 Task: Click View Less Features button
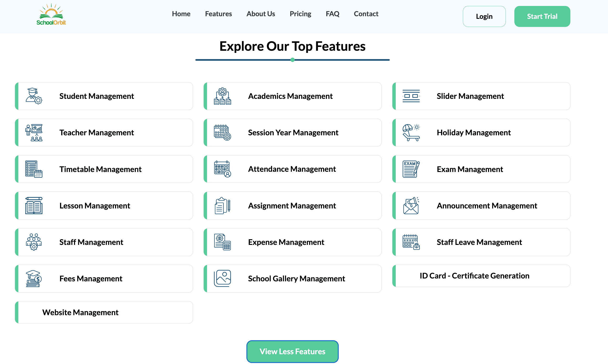click(292, 351)
